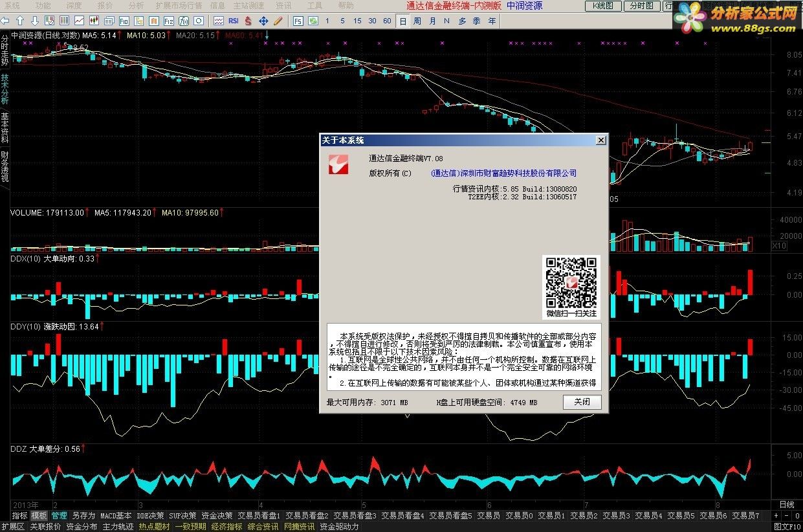
Task: Select the 1-minute period button
Action: tap(327, 21)
